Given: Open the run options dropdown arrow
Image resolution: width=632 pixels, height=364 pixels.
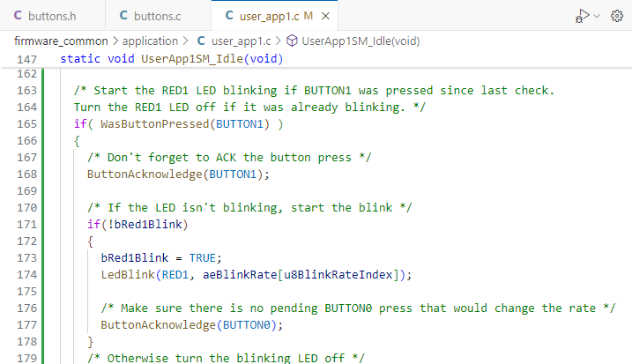Looking at the screenshot, I should coord(597,16).
